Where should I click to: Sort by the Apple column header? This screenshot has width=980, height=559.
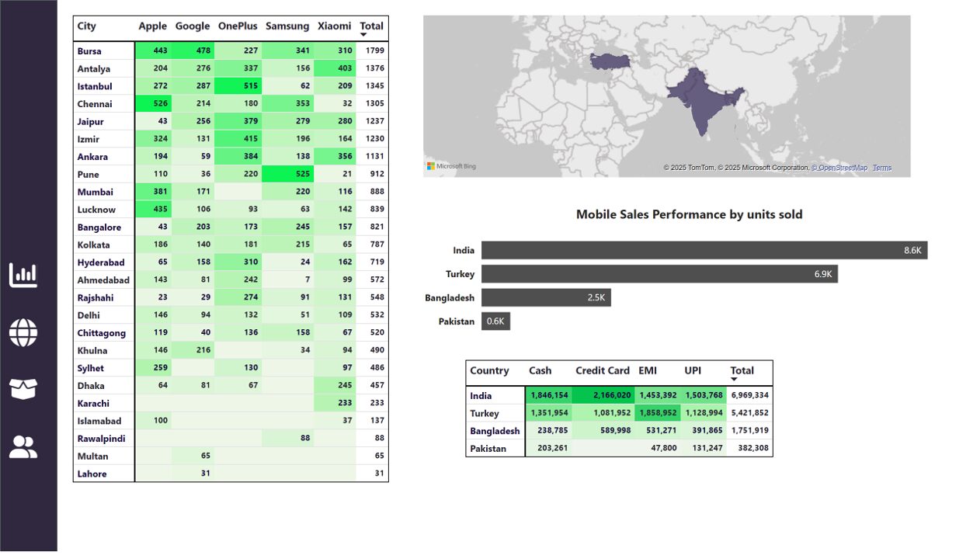[153, 26]
